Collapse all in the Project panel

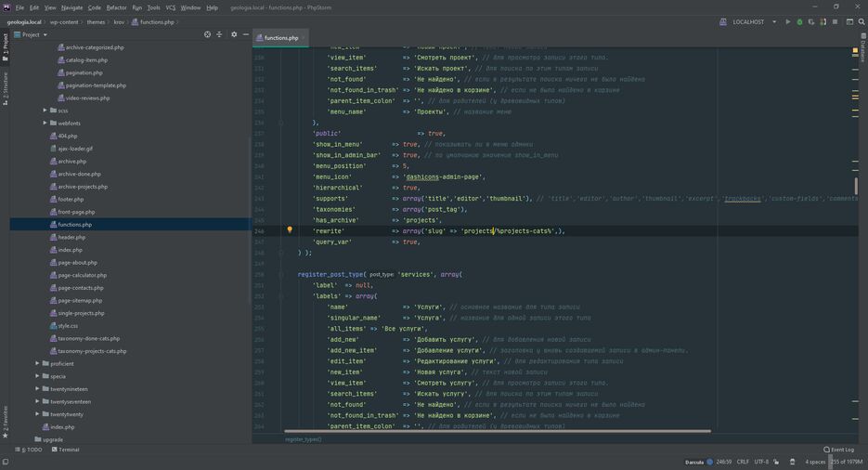(x=219, y=34)
